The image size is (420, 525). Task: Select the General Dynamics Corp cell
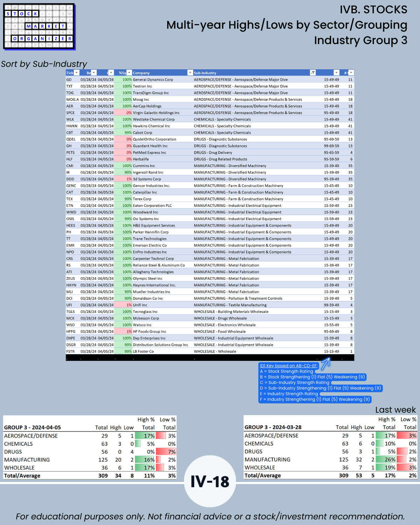tap(153, 80)
